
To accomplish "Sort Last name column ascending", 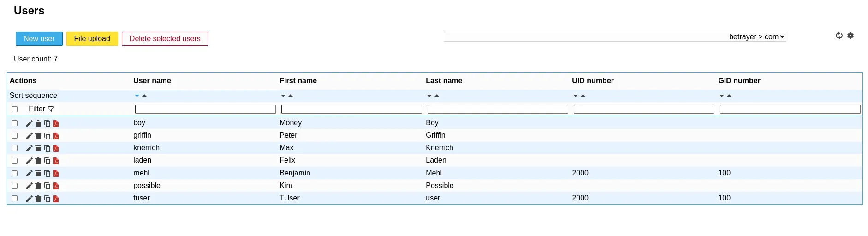I will (437, 96).
